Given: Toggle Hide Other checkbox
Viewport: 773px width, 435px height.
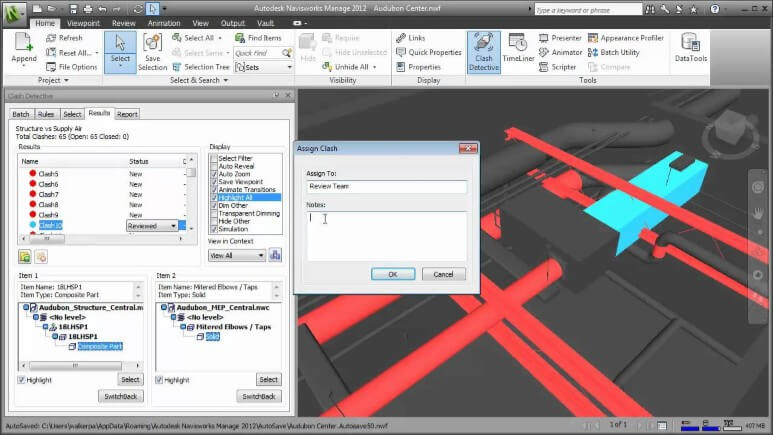Looking at the screenshot, I should coord(214,221).
